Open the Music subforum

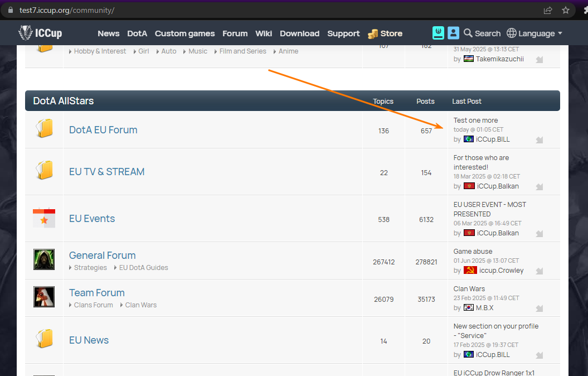pos(198,51)
